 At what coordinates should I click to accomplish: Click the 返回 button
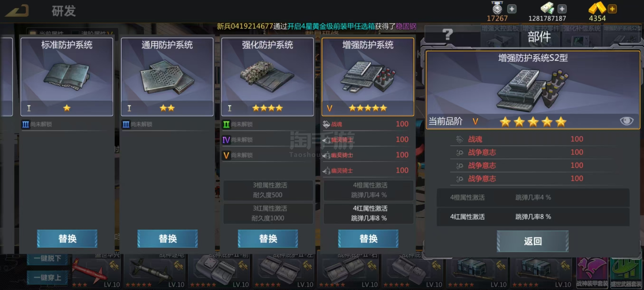click(533, 241)
